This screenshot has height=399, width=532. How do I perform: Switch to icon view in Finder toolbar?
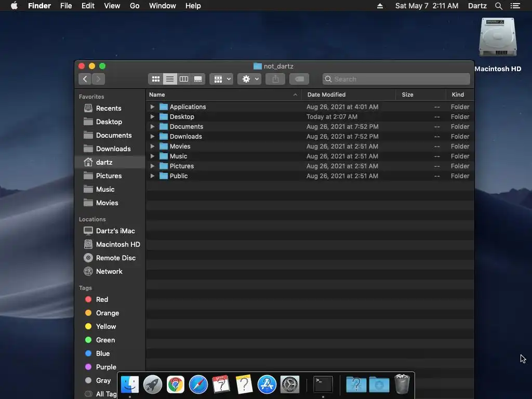click(156, 79)
